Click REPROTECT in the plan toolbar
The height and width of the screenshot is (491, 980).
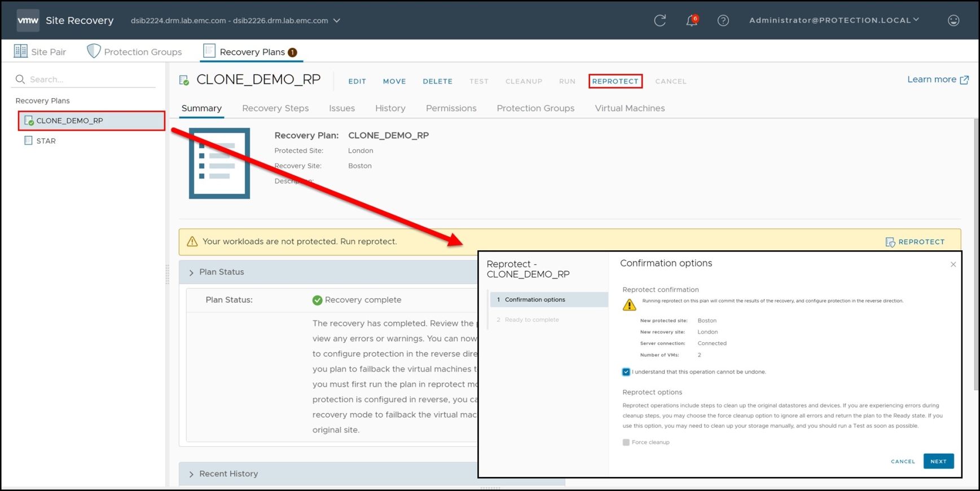click(x=615, y=81)
